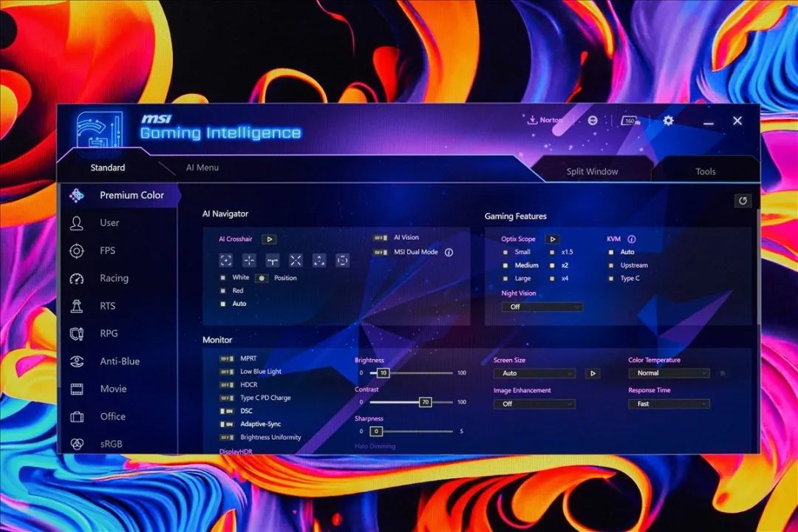Open the AI Menu tab

202,168
